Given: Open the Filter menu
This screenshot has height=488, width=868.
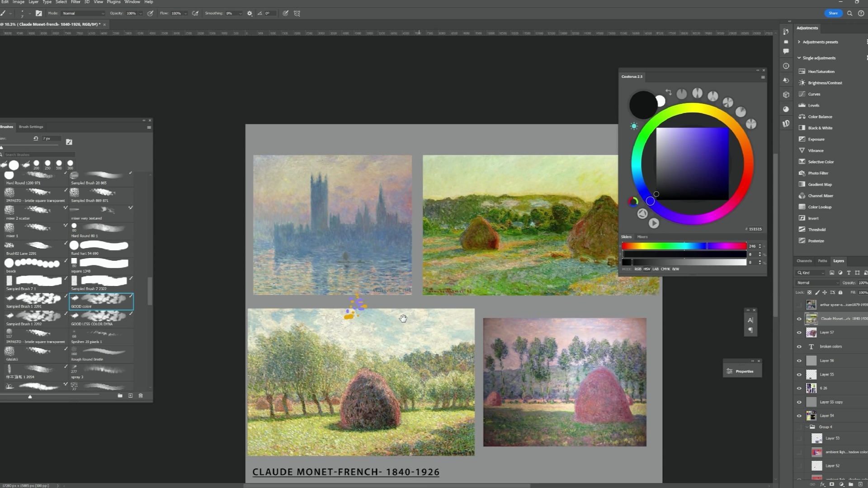Looking at the screenshot, I should [75, 2].
